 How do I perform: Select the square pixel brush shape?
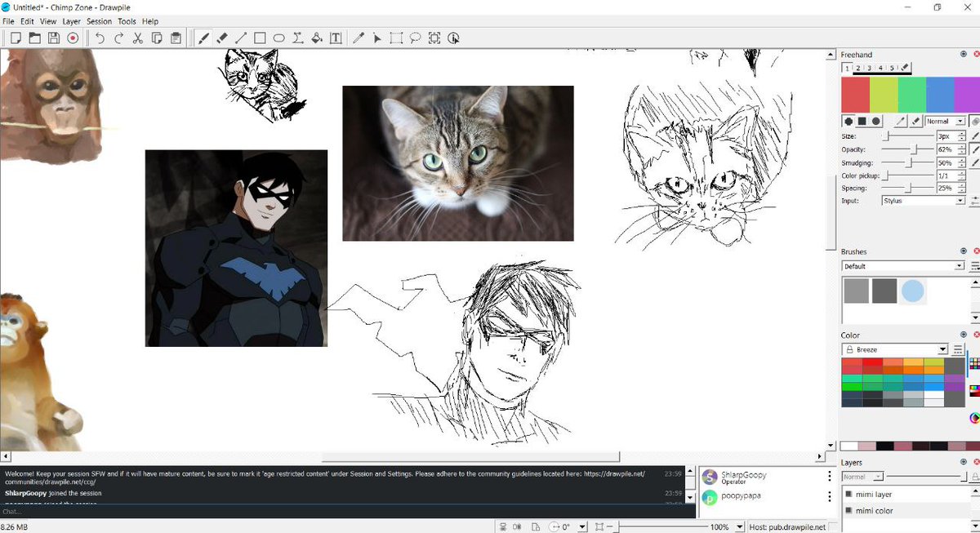862,121
